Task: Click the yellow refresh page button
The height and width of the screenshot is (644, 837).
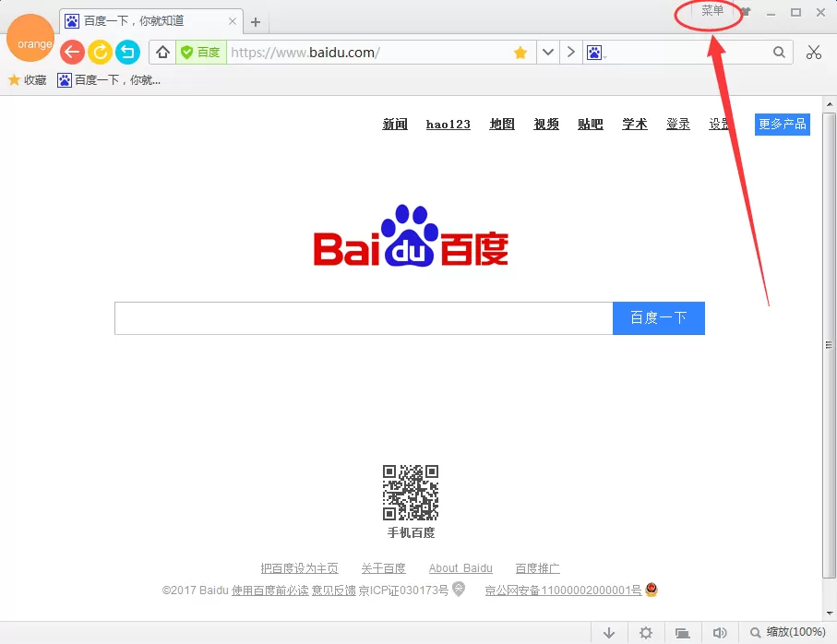Action: point(100,53)
